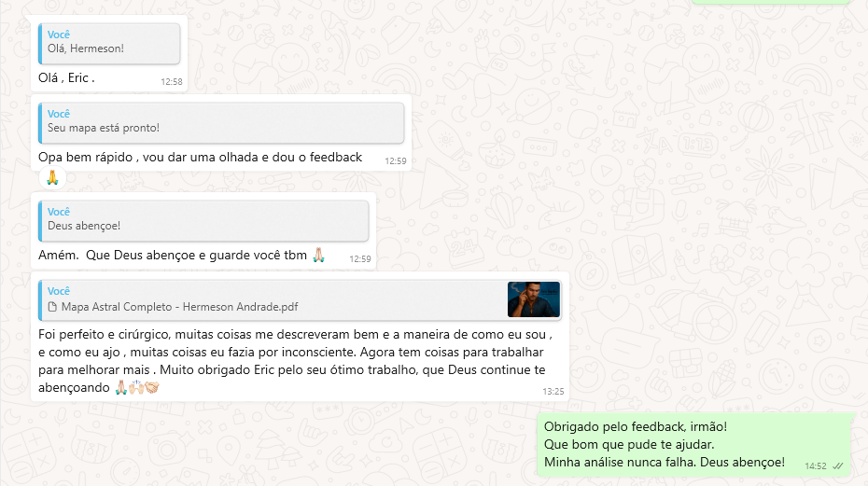Click the 'Mapa Astral Completo - Hermeson Andrade.pdf' quote
This screenshot has height=486, width=868.
pos(300,300)
